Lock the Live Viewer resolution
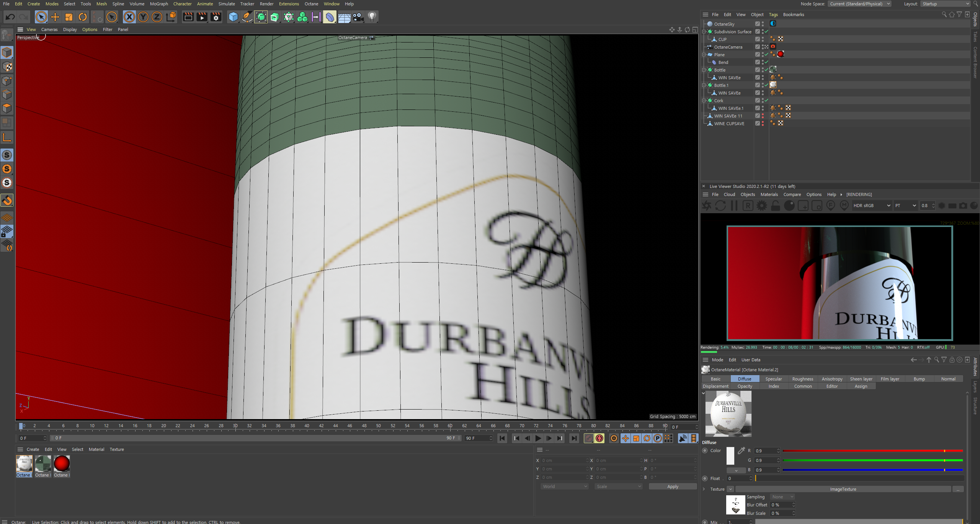980x524 pixels. [x=776, y=206]
